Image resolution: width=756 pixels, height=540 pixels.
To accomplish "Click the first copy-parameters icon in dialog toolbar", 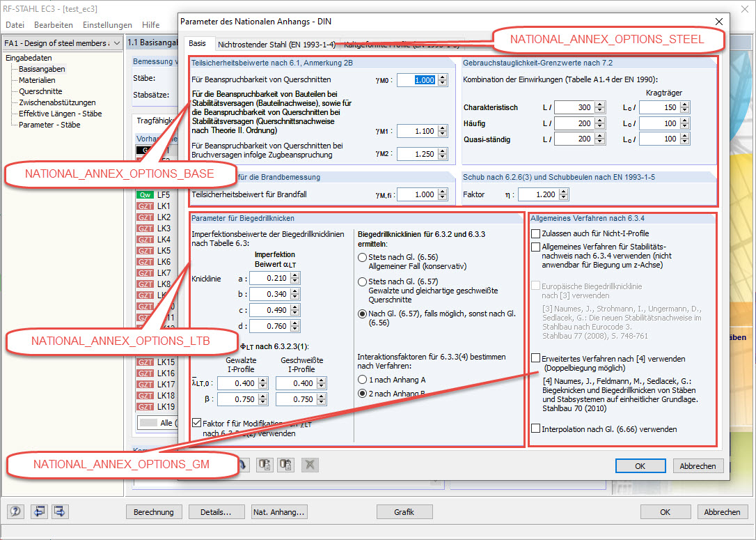I will click(265, 465).
